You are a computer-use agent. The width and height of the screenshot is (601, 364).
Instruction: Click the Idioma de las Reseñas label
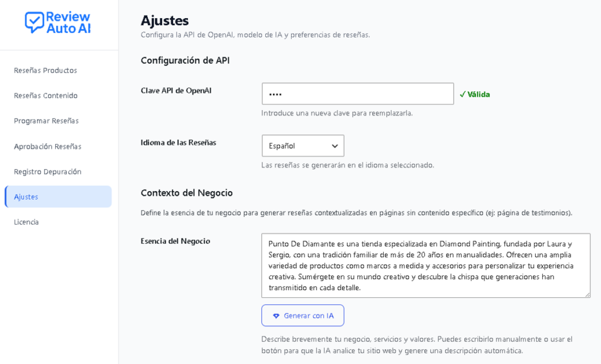(178, 143)
